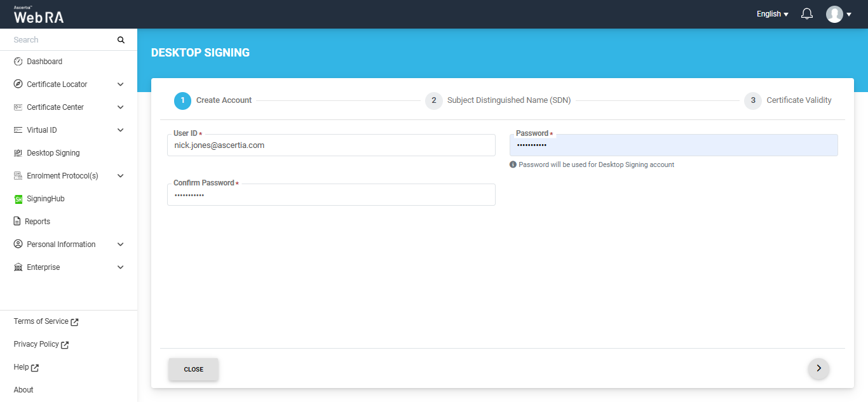
Task: Open the English language dropdown
Action: pyautogui.click(x=772, y=14)
